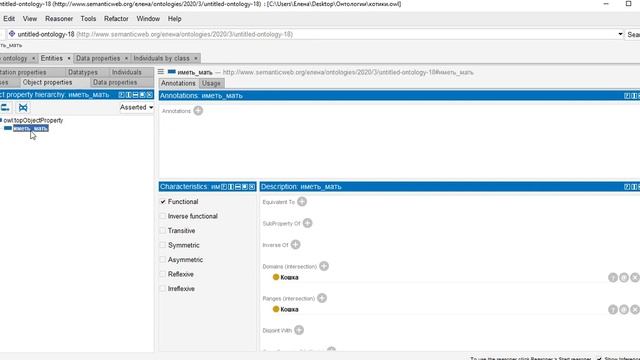Close the Entities tab
The image size is (640, 360).
coord(69,58)
